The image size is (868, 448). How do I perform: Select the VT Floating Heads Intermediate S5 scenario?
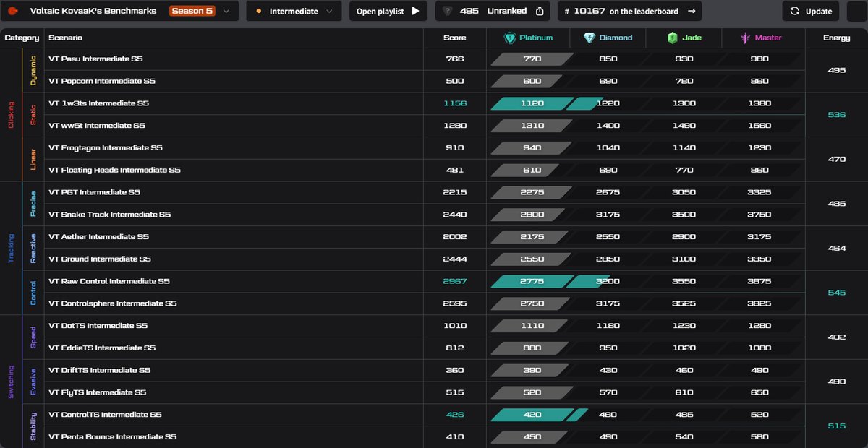[114, 170]
